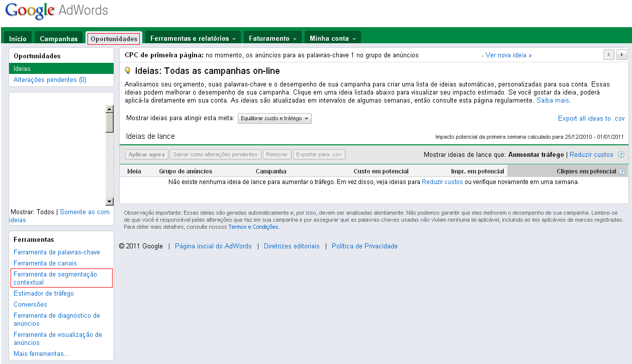Sort by the Campanha column header
The width and height of the screenshot is (632, 364).
(271, 171)
